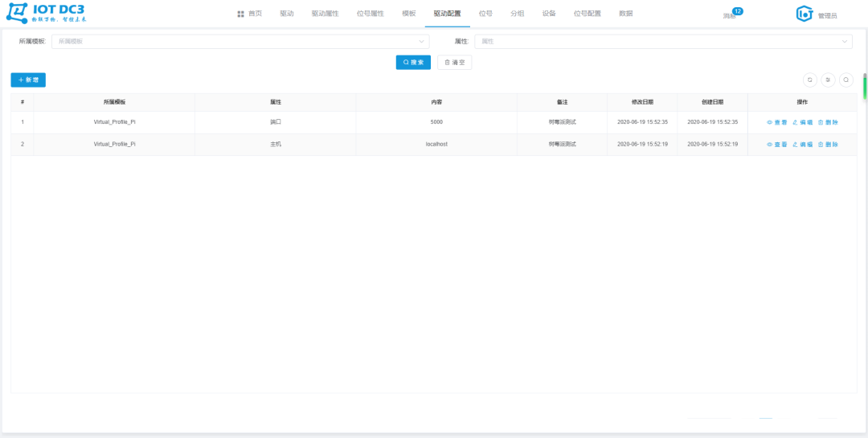The width and height of the screenshot is (868, 438).
Task: Expand the 所属模板 dropdown
Action: tap(240, 41)
